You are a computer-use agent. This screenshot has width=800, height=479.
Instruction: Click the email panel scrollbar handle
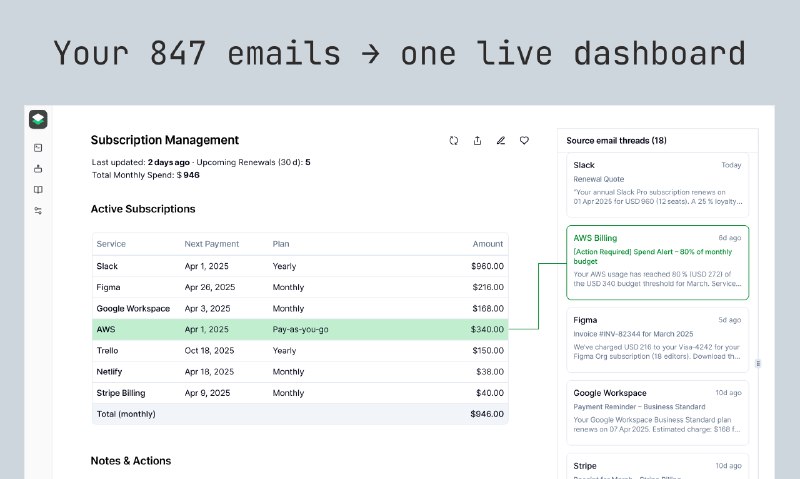[757, 363]
